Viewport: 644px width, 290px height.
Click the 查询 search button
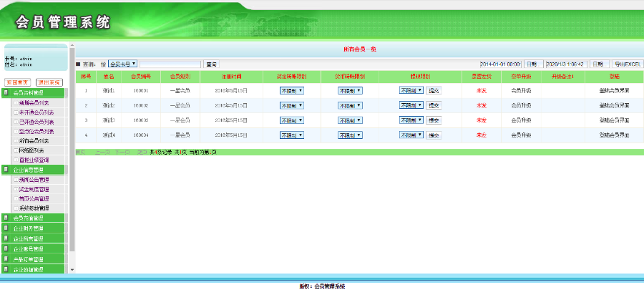[x=211, y=64]
